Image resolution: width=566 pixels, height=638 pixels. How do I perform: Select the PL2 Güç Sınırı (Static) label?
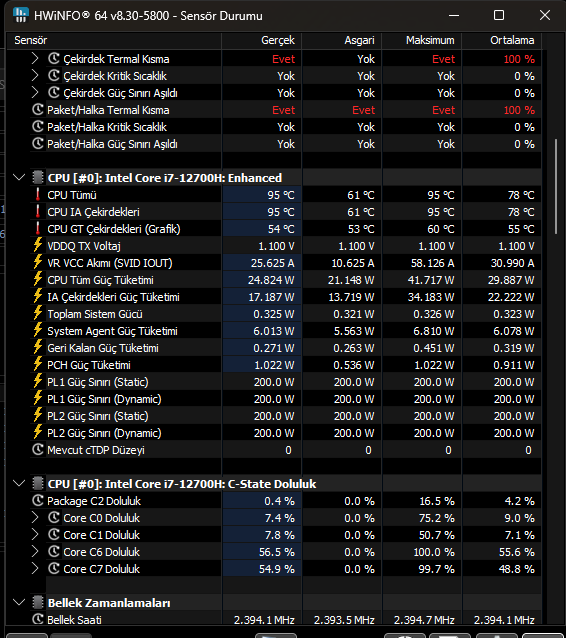click(98, 416)
